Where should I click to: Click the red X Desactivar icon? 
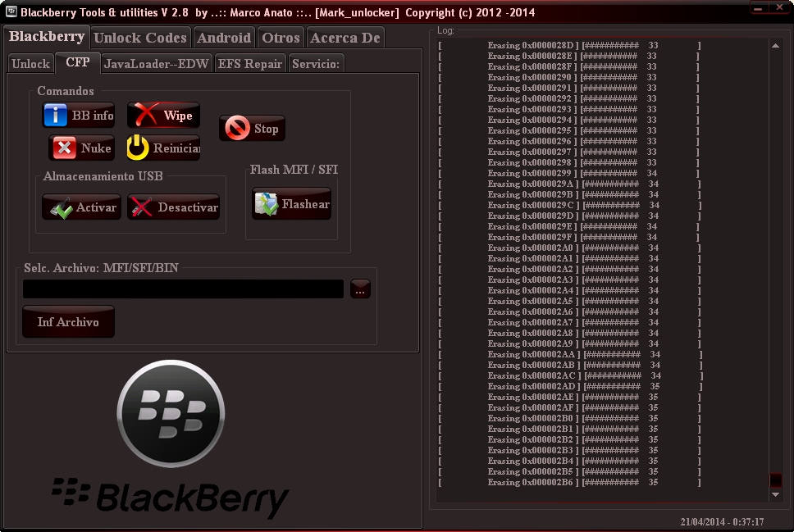(x=141, y=207)
